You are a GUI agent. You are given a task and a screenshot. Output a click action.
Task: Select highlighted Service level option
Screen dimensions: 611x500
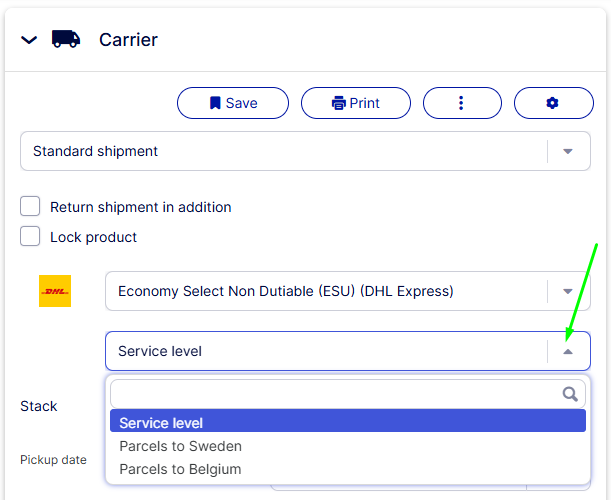348,421
